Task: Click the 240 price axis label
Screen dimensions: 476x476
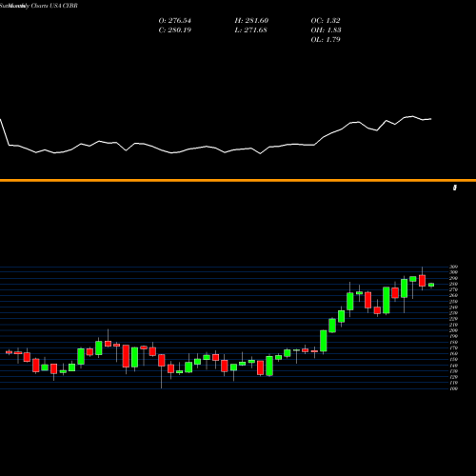Action: click(x=454, y=307)
